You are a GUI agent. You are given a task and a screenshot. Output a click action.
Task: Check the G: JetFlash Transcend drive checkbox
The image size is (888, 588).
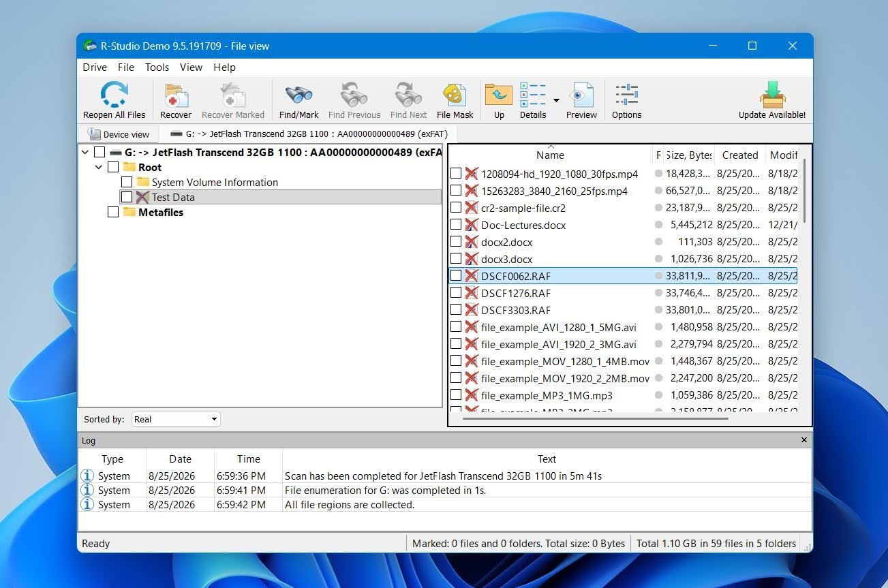point(99,152)
